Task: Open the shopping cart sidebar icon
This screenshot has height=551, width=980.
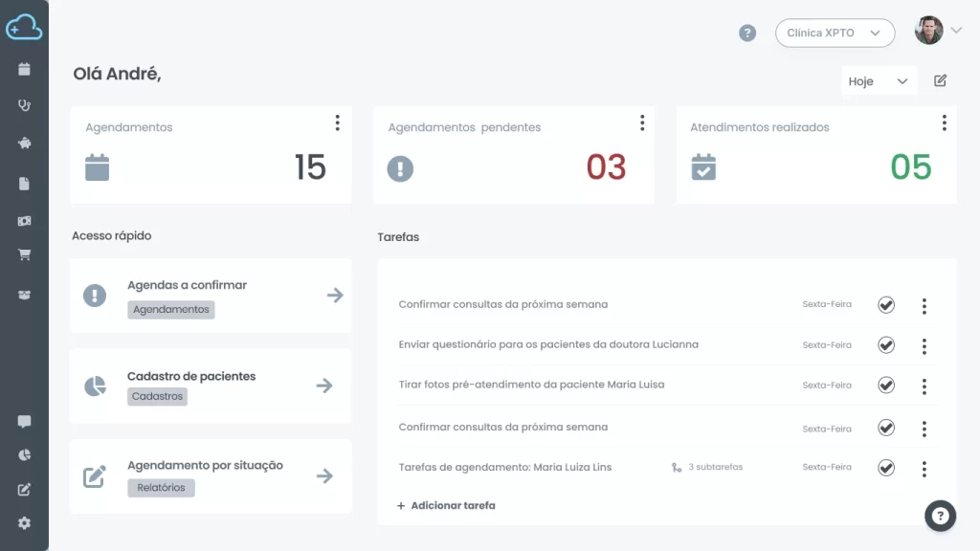Action: click(x=22, y=254)
